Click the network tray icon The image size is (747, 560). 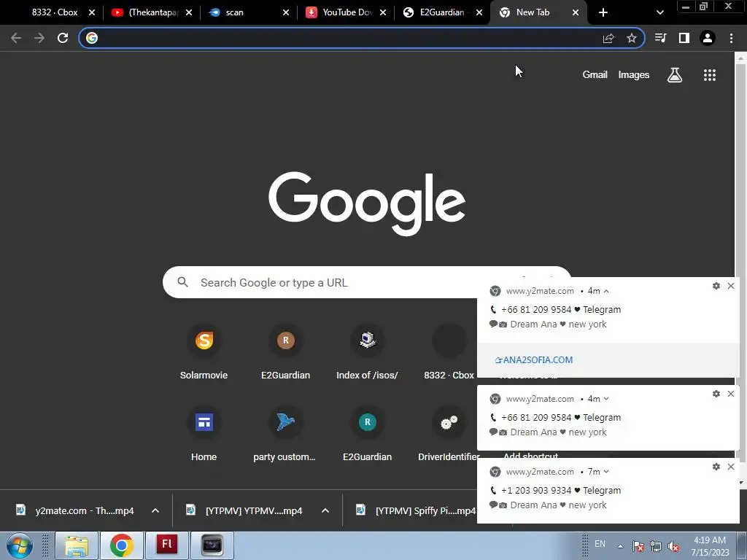coord(656,547)
